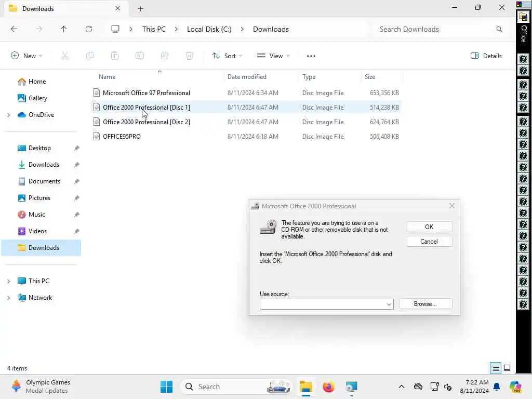Go back with the back arrow
This screenshot has width=532, height=399.
point(14,29)
